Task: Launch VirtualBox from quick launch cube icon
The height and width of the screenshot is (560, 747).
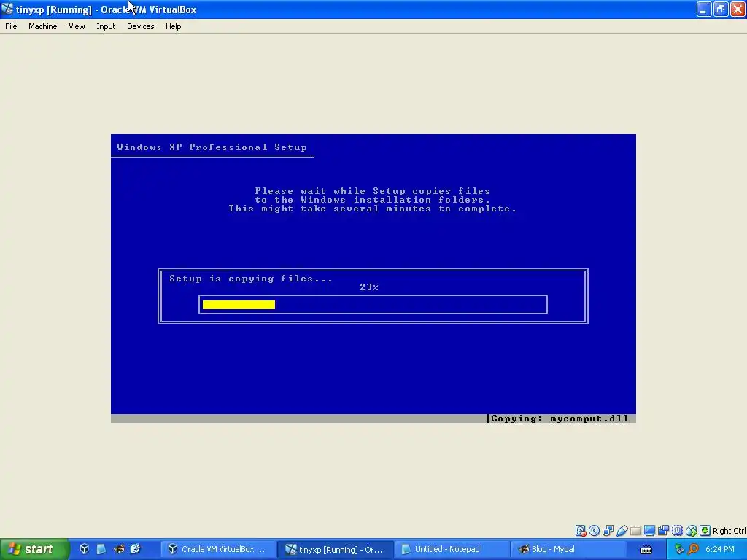Action: [x=85, y=549]
